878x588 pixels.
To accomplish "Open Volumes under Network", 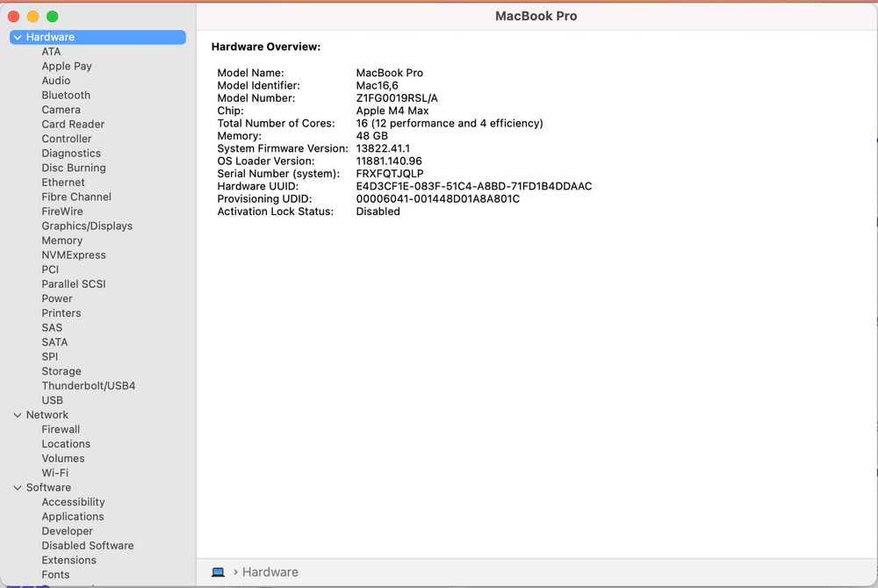I will (63, 459).
